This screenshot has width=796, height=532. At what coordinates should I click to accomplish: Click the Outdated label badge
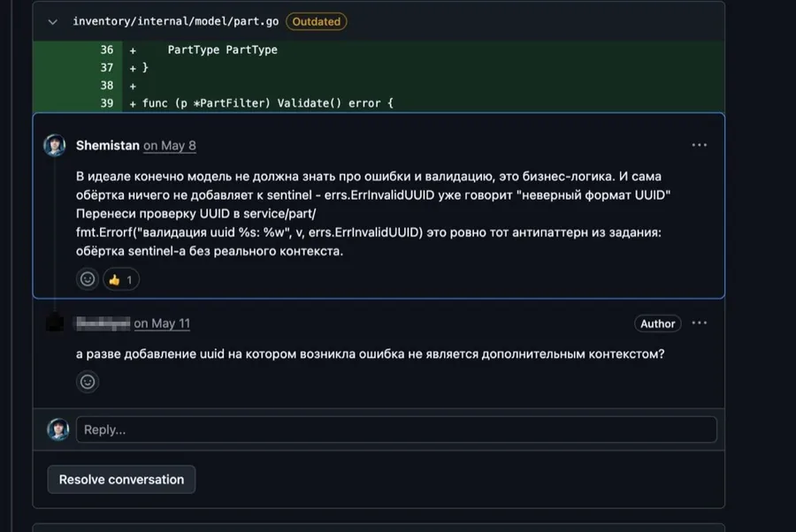click(317, 22)
